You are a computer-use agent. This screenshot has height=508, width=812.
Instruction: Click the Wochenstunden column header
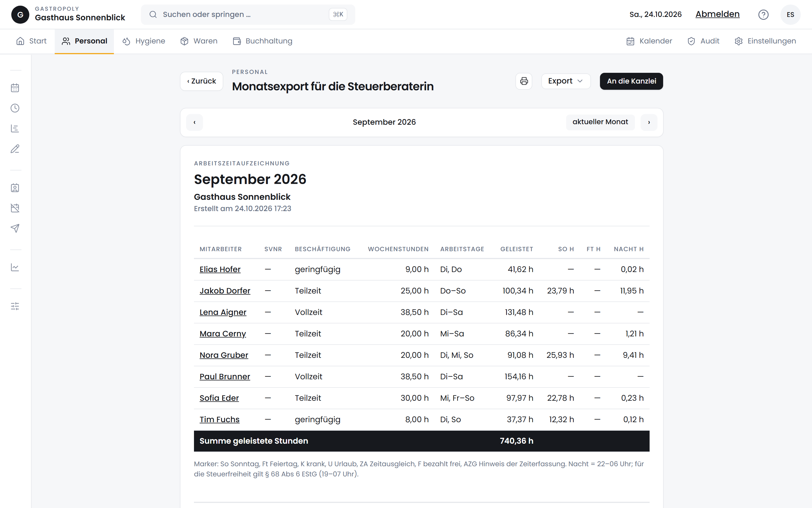(398, 249)
